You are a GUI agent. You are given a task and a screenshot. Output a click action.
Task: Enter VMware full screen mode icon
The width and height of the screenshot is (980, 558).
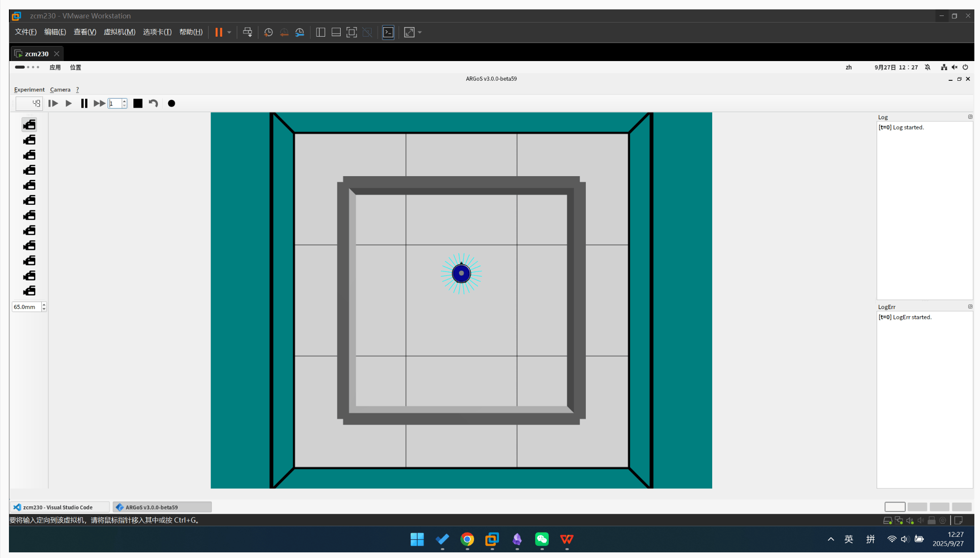351,32
